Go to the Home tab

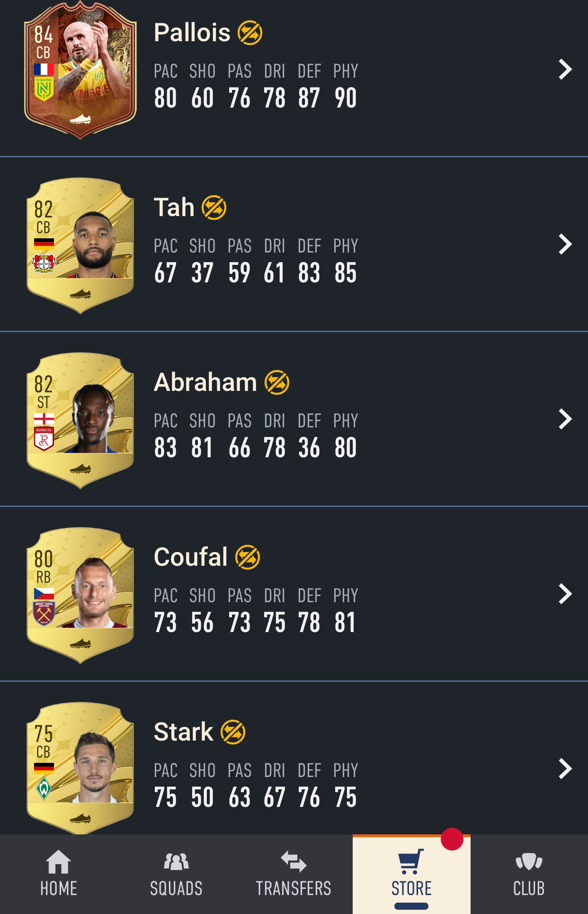tap(59, 874)
